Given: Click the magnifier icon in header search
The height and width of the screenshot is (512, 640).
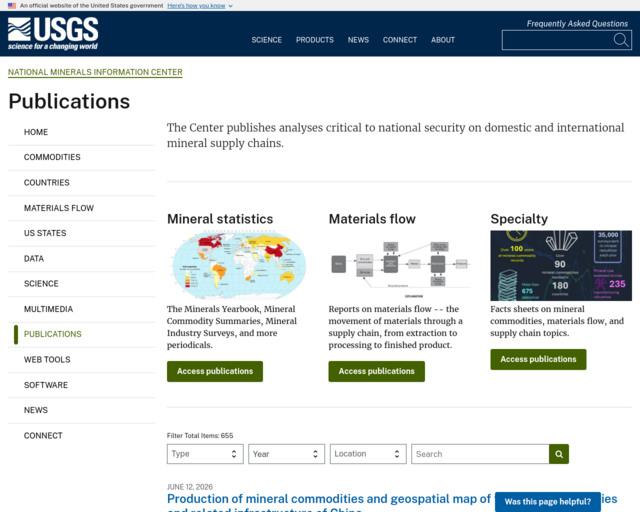Looking at the screenshot, I should pyautogui.click(x=621, y=40).
